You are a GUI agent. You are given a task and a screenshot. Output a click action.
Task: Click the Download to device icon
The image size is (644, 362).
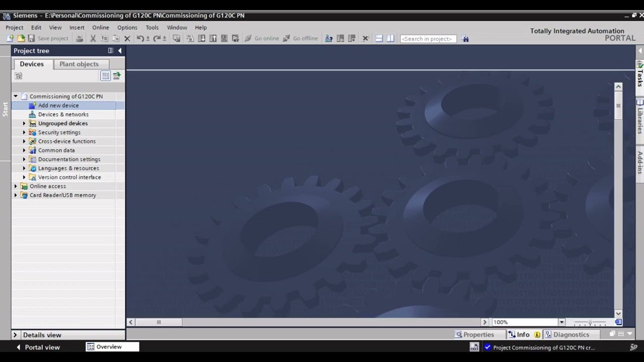coord(201,38)
